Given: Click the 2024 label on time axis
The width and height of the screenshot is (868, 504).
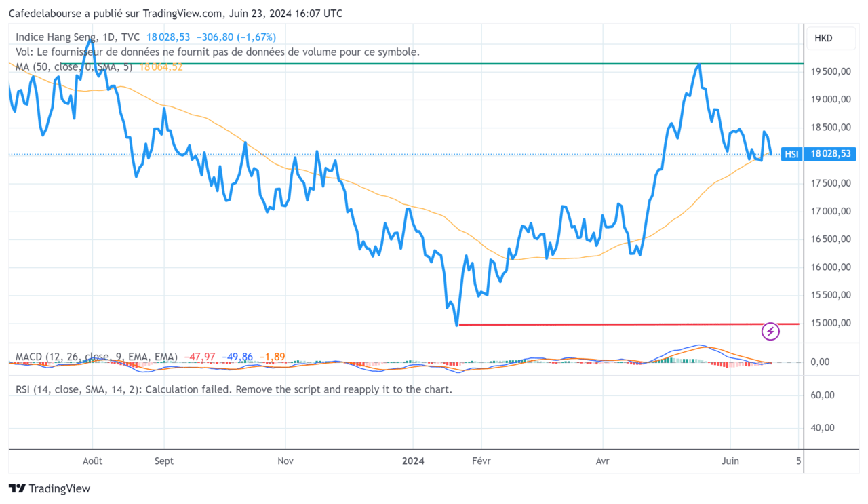Looking at the screenshot, I should pyautogui.click(x=413, y=461).
